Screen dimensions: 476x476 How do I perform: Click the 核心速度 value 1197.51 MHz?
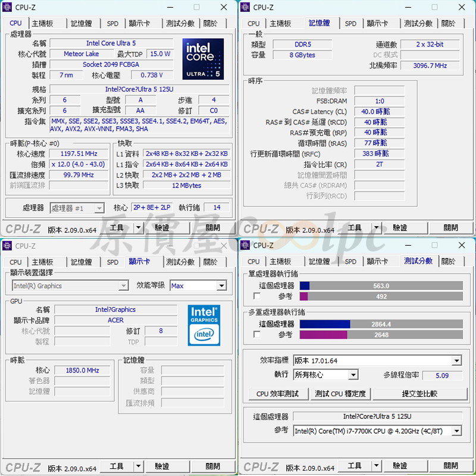tap(79, 154)
